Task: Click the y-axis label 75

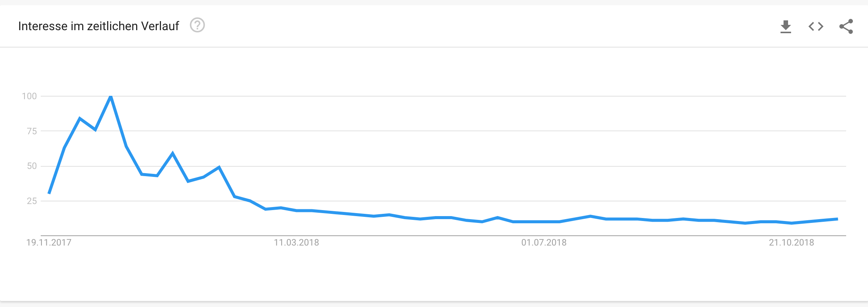Action: click(x=32, y=131)
